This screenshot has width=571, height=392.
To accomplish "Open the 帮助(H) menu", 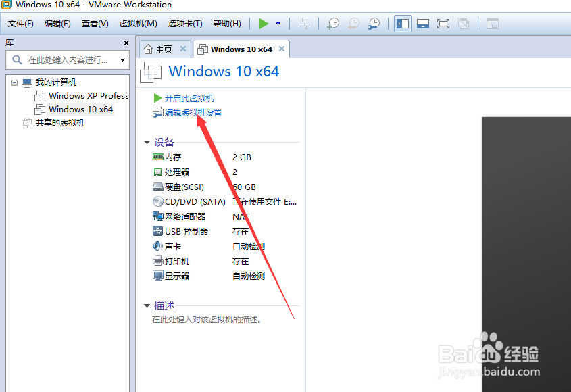I will [x=227, y=24].
